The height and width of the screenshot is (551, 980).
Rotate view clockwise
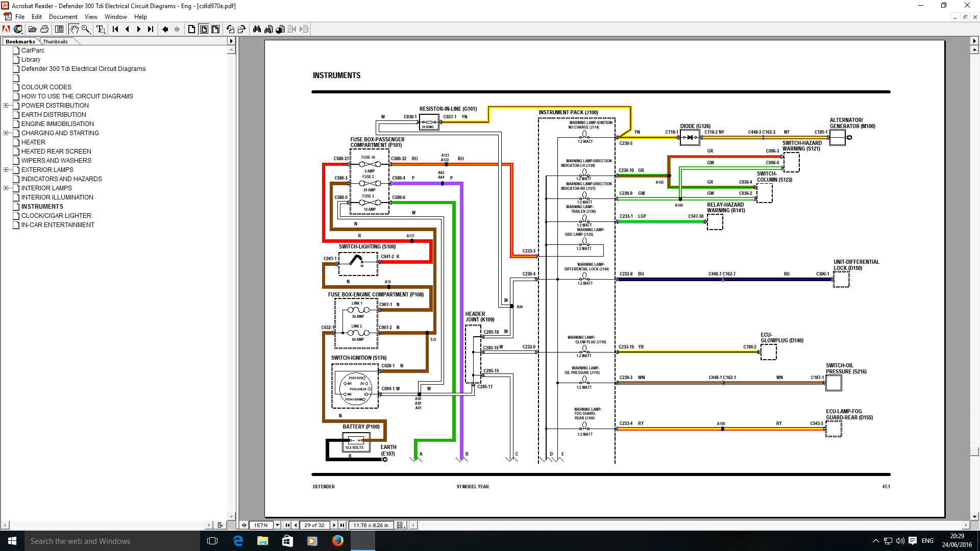coord(242,29)
